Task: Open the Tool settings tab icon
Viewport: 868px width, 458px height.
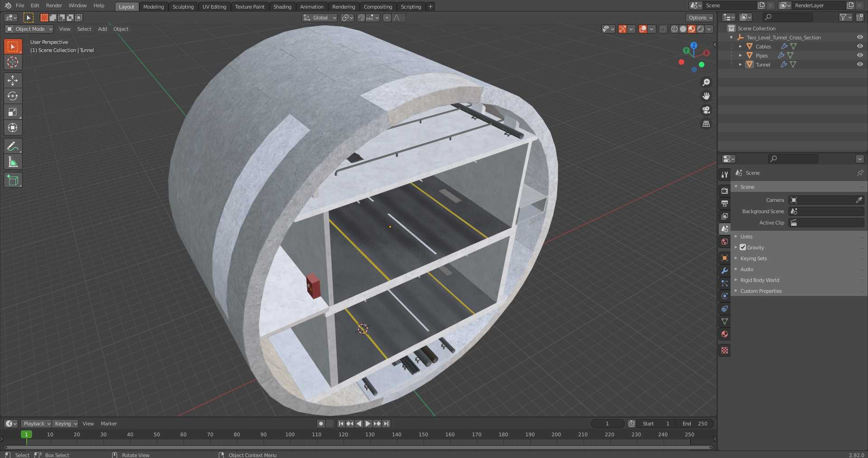Action: [x=725, y=174]
